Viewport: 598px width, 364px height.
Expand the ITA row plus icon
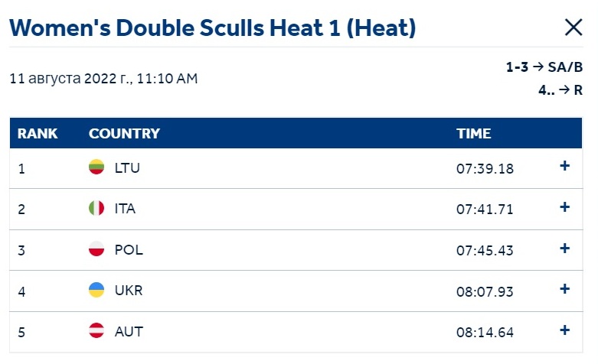[x=564, y=206]
